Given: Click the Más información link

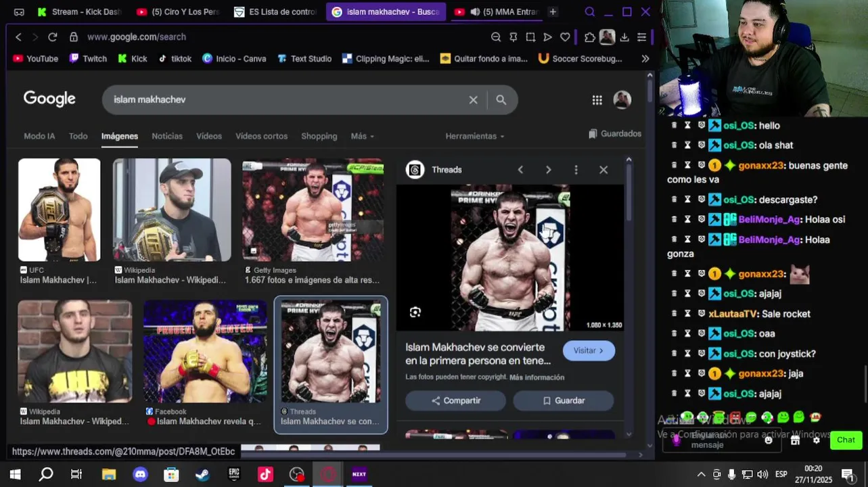Looking at the screenshot, I should pos(536,377).
